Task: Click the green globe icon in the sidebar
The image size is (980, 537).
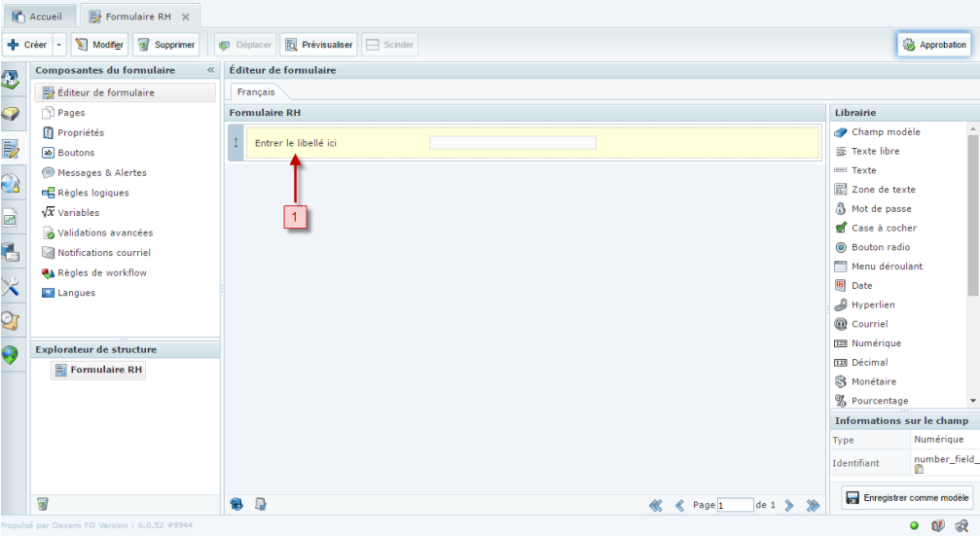Action: (10, 355)
